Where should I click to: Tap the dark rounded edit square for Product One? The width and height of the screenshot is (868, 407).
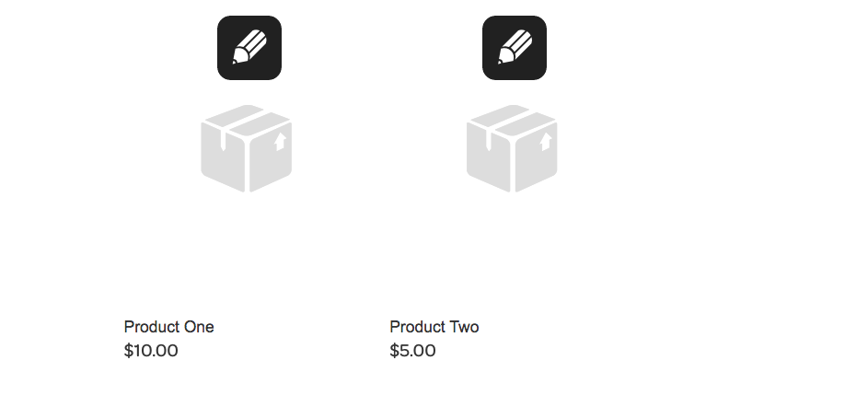[249, 48]
